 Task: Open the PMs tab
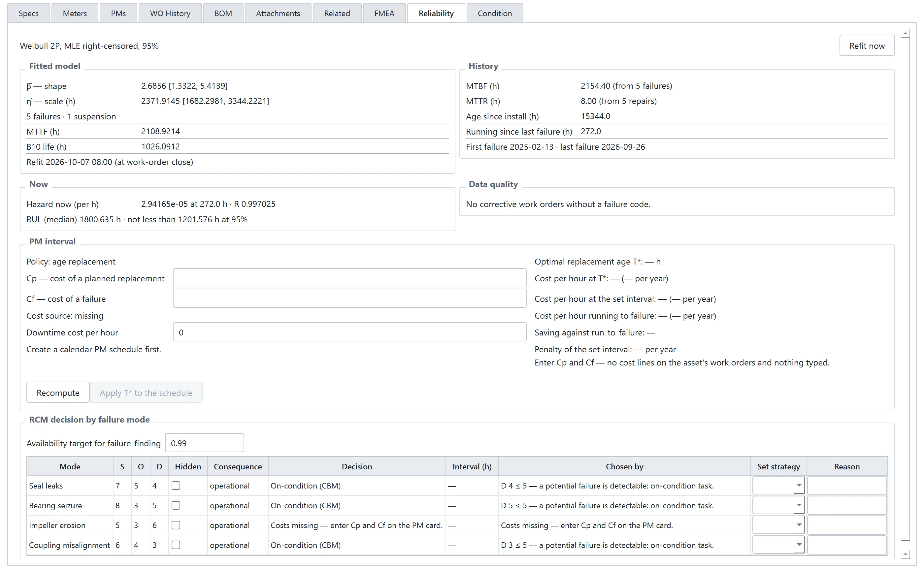coord(118,13)
